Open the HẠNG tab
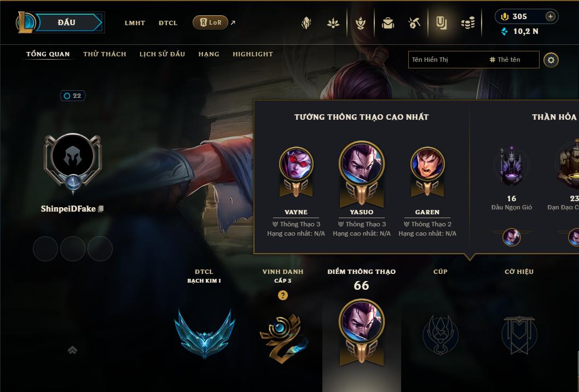The height and width of the screenshot is (392, 579). point(209,54)
